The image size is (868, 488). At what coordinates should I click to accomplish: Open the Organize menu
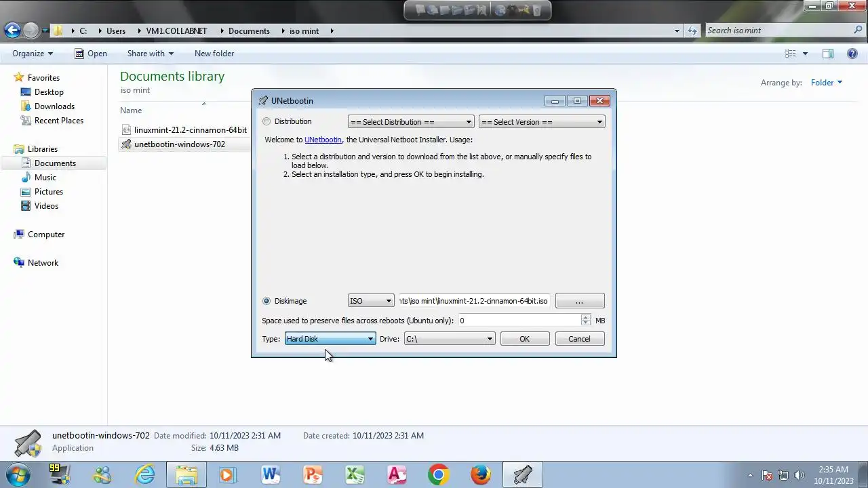pos(33,54)
